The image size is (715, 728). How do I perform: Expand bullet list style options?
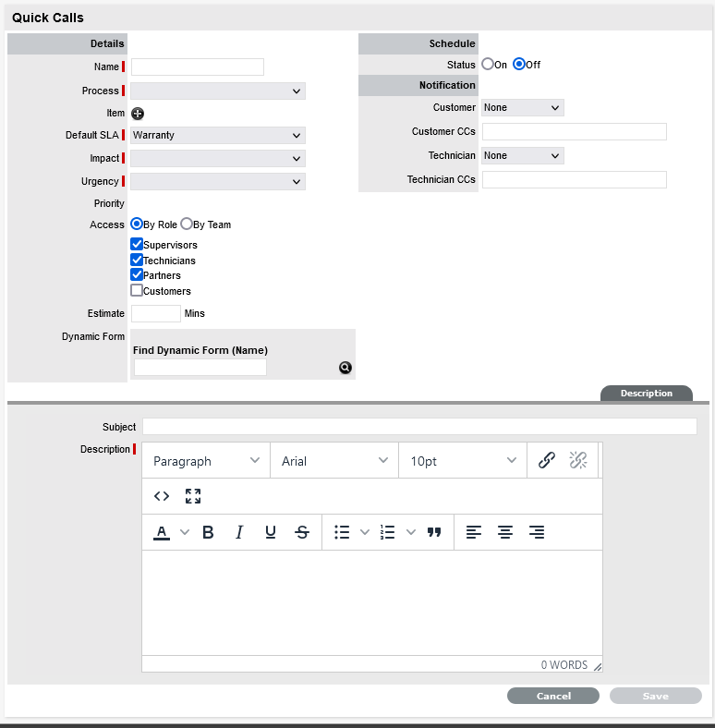pos(365,532)
